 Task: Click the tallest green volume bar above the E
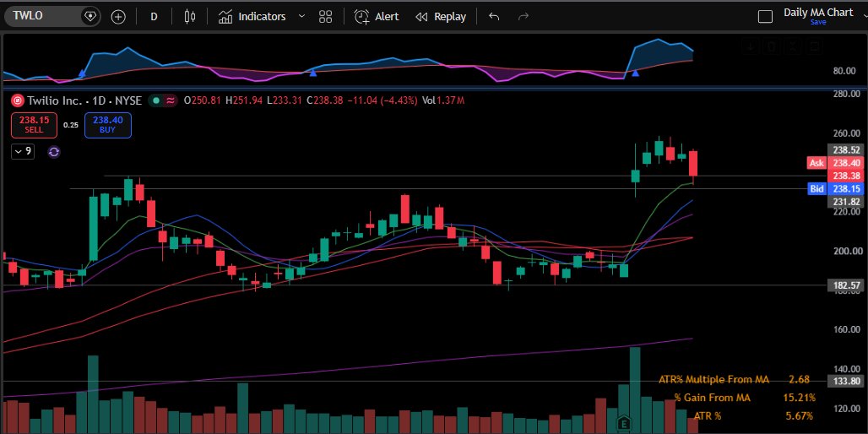636,390
